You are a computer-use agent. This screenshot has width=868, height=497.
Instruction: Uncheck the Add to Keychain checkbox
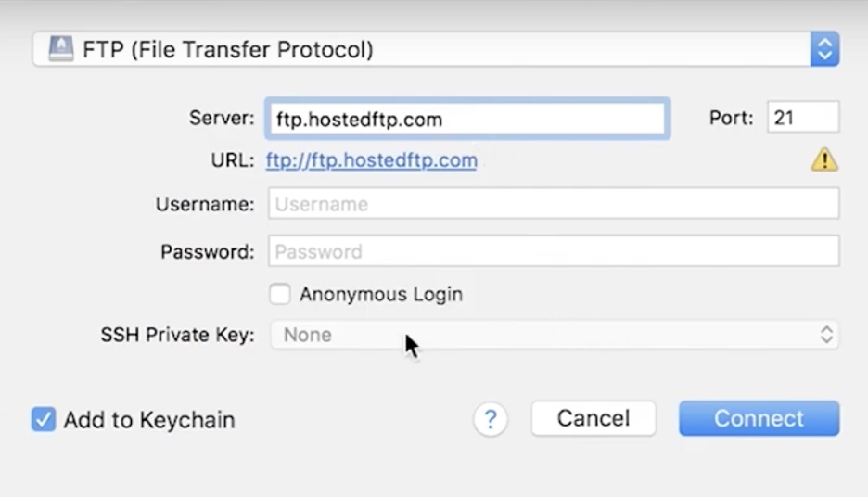[x=44, y=419]
